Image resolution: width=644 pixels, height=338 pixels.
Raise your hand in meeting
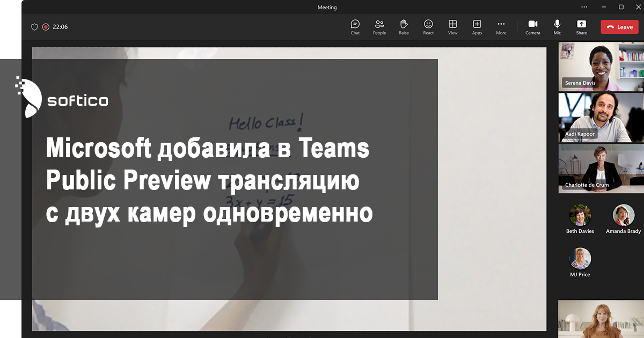coord(404,27)
